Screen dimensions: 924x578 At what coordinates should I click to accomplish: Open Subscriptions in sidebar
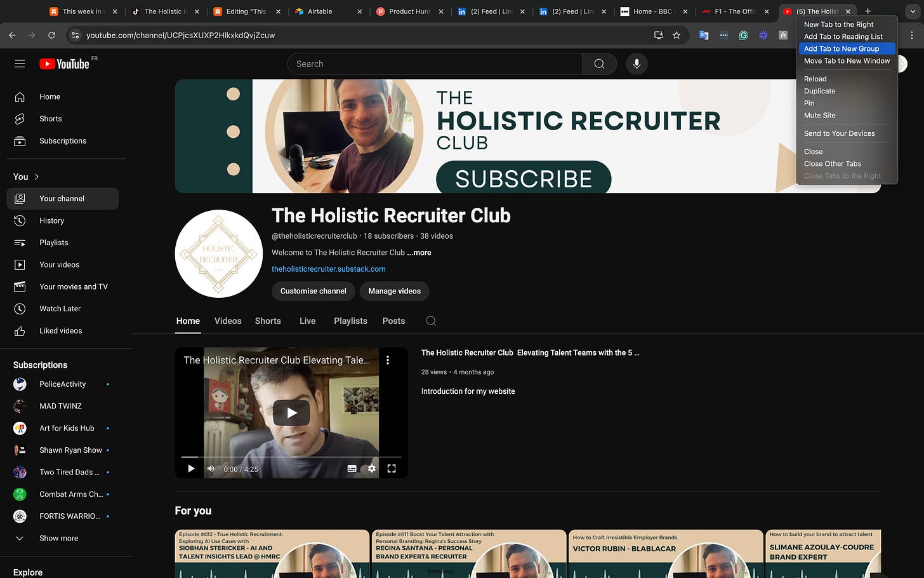[x=63, y=141]
